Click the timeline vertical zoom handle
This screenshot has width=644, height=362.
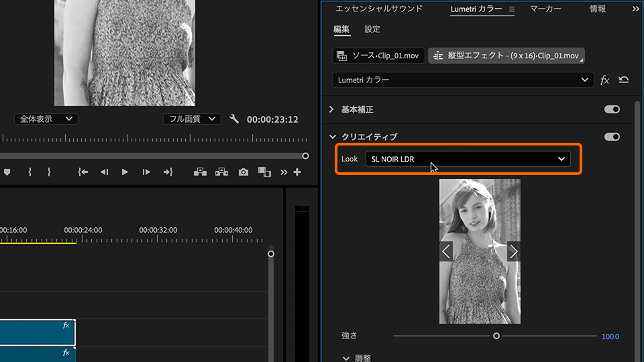point(271,254)
